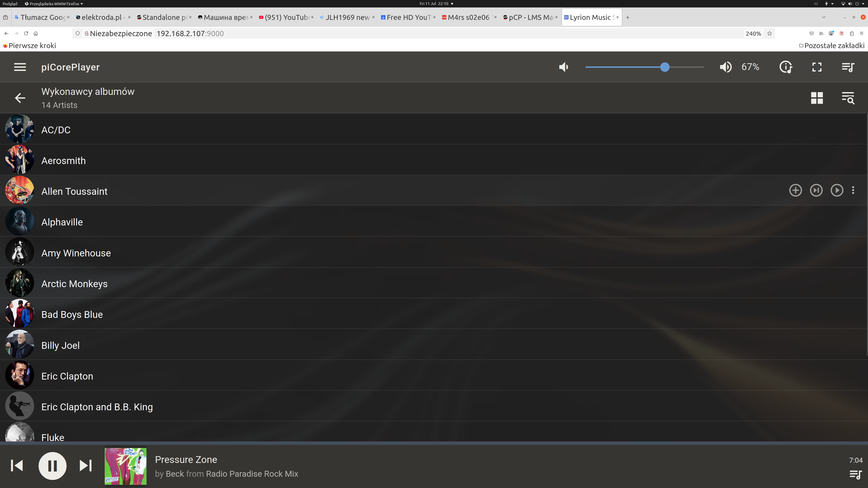Play Allen Toussaint next
The image size is (868, 488).
(816, 190)
